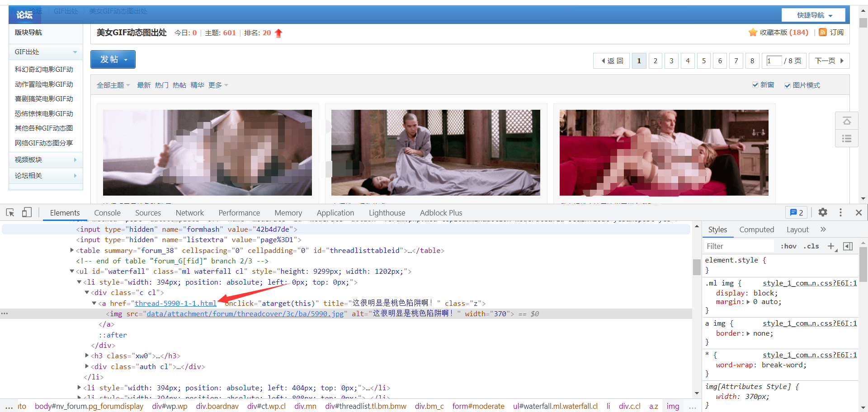
Task: Go to forum page 8
Action: (752, 61)
